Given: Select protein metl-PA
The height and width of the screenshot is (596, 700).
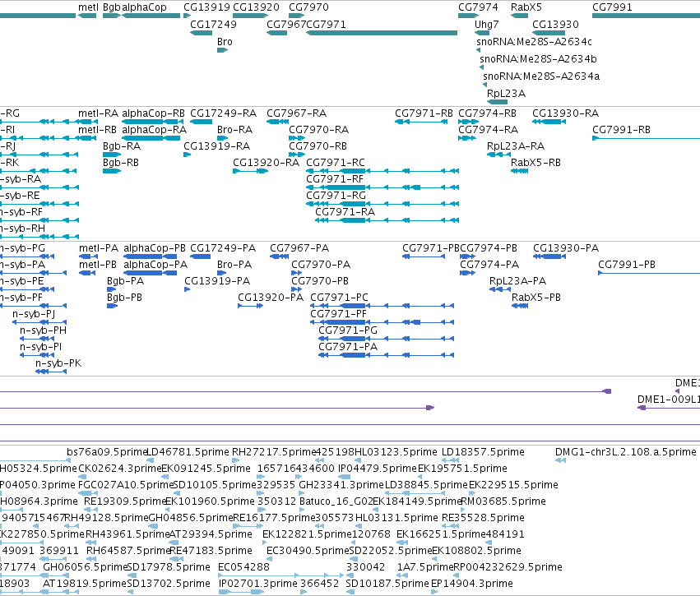Looking at the screenshot, I should pyautogui.click(x=88, y=256).
